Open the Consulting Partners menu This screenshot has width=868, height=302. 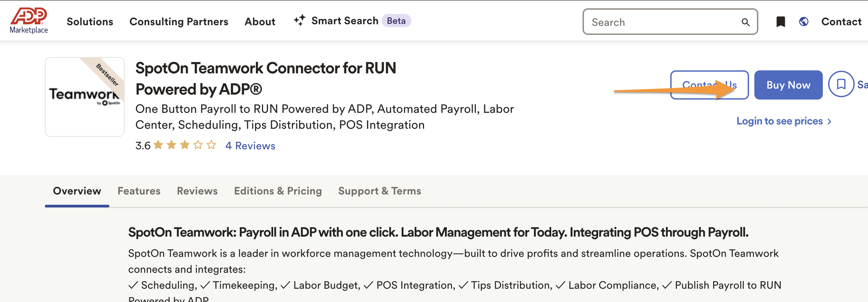(x=178, y=22)
